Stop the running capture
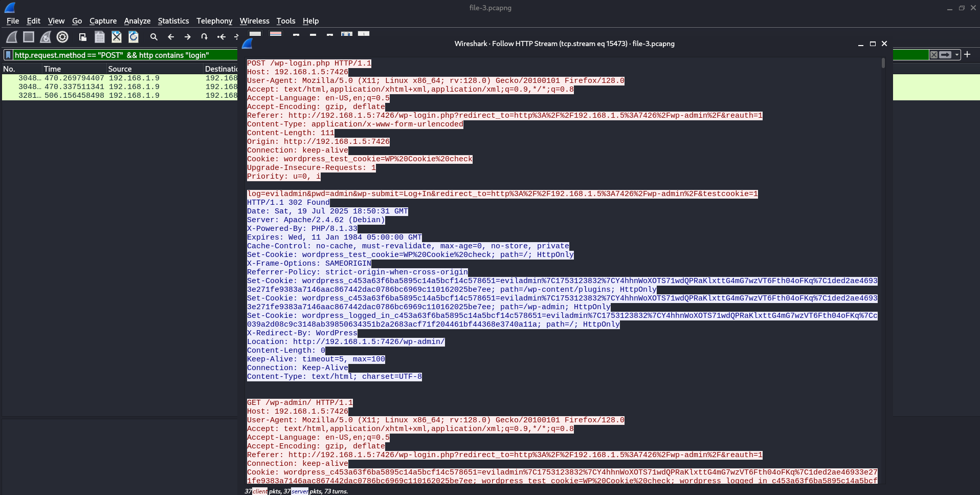The width and height of the screenshot is (980, 495). (x=29, y=37)
